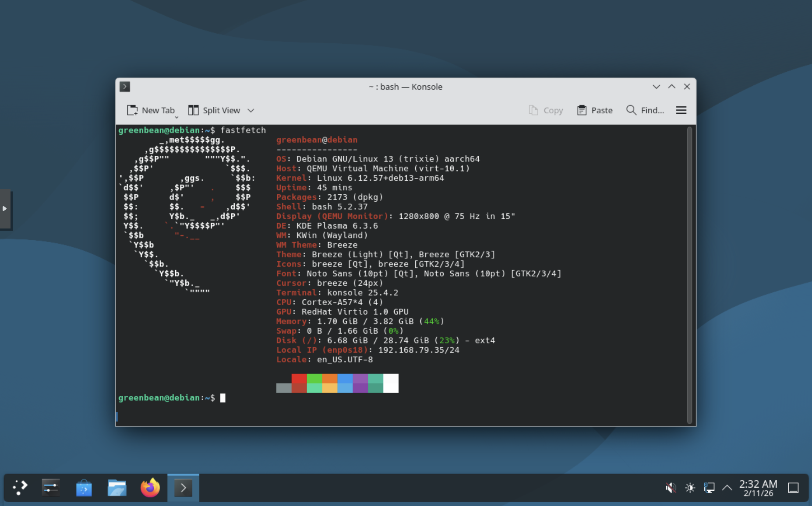Toggle the muted audio volume icon

point(671,487)
